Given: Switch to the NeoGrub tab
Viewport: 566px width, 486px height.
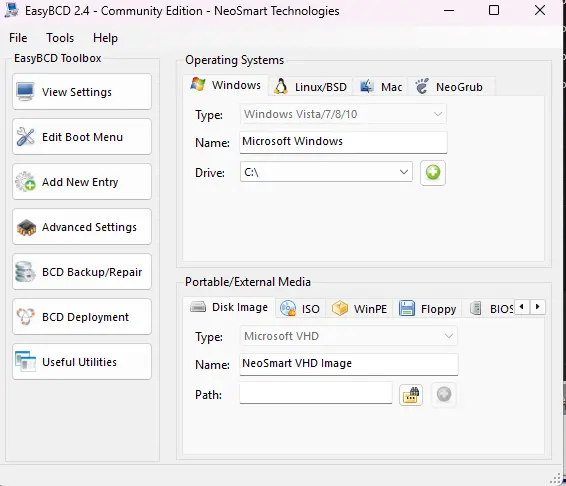Looking at the screenshot, I should click(450, 87).
